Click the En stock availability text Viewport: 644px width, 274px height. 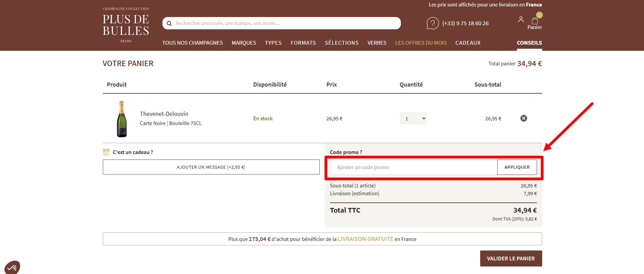click(x=263, y=119)
